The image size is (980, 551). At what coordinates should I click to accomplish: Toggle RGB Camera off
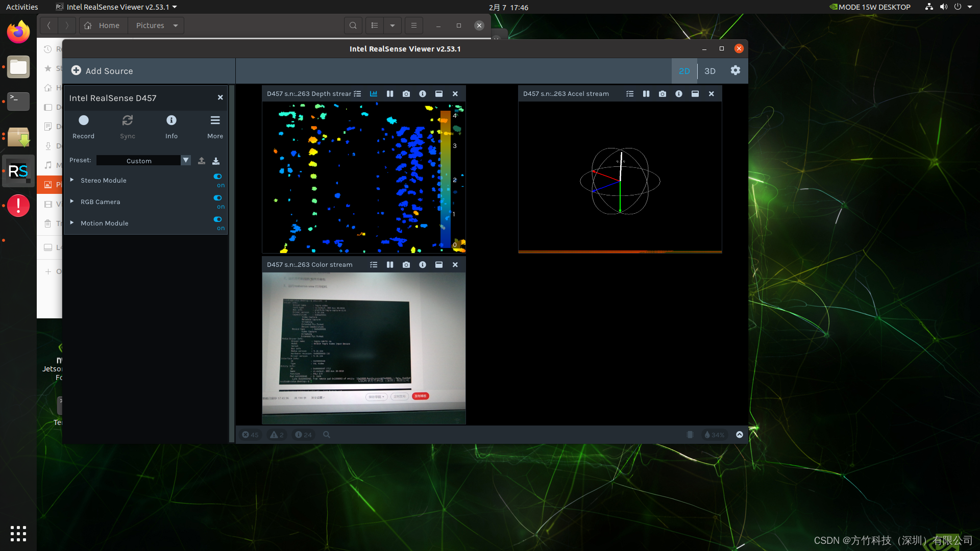tap(218, 198)
